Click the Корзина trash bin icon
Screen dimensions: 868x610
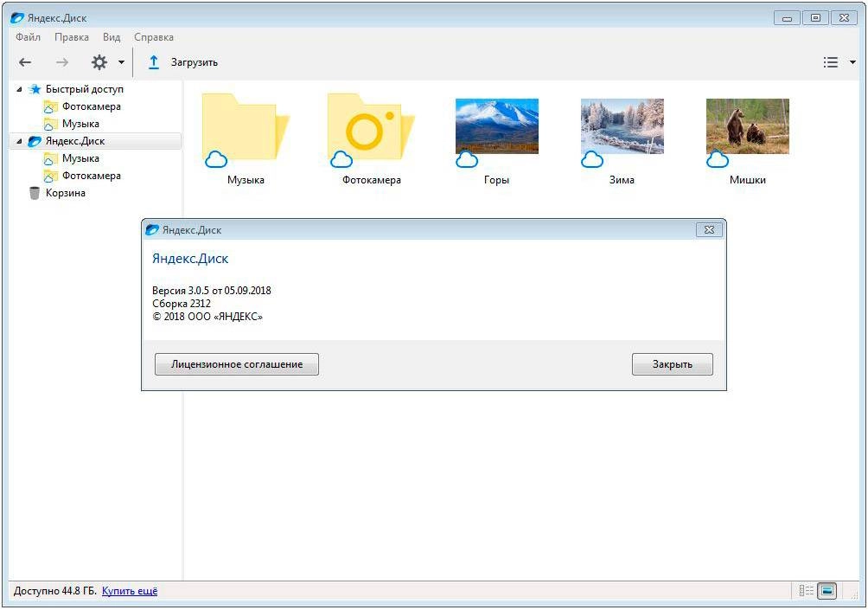click(x=35, y=193)
